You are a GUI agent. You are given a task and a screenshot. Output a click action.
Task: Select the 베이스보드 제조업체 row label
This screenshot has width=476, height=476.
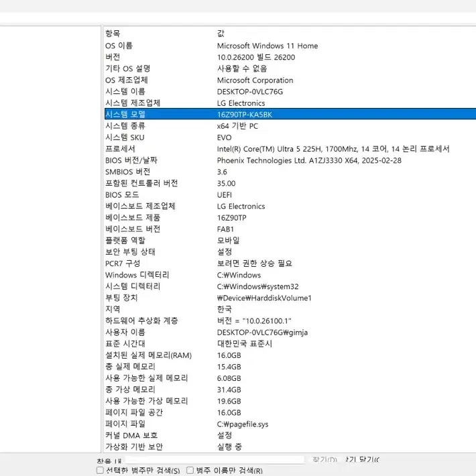pyautogui.click(x=140, y=206)
